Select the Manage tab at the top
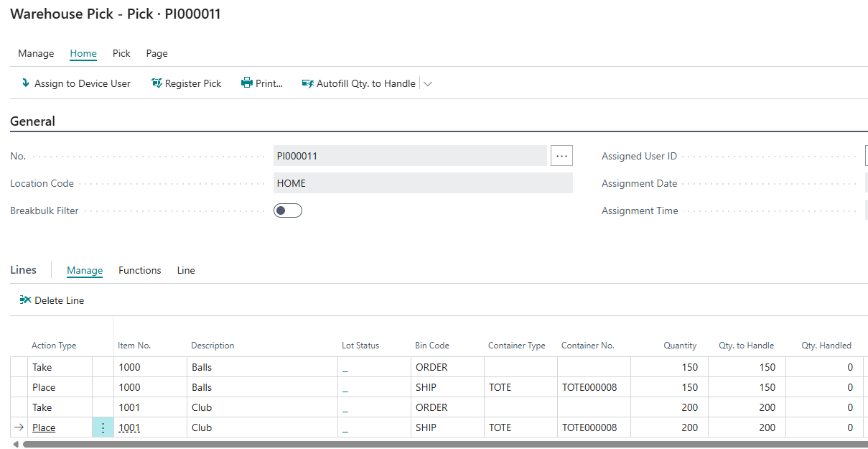868x449 pixels. tap(36, 53)
